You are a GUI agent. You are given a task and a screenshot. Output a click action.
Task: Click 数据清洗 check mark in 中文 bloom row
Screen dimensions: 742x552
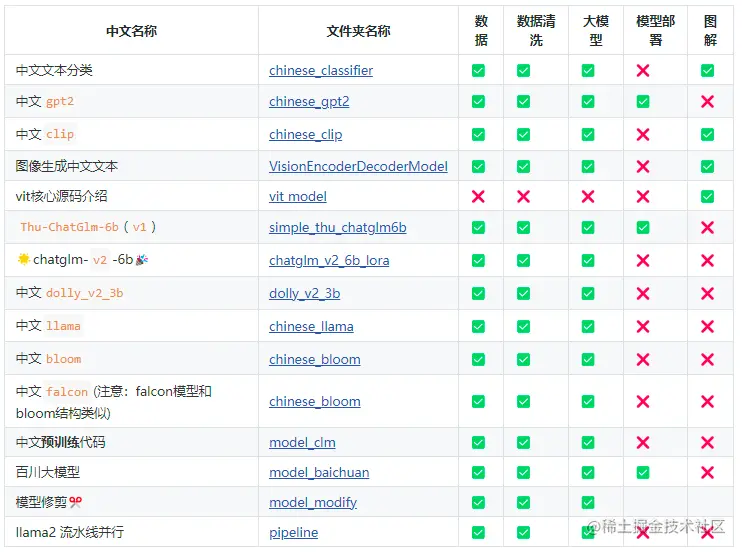click(523, 360)
